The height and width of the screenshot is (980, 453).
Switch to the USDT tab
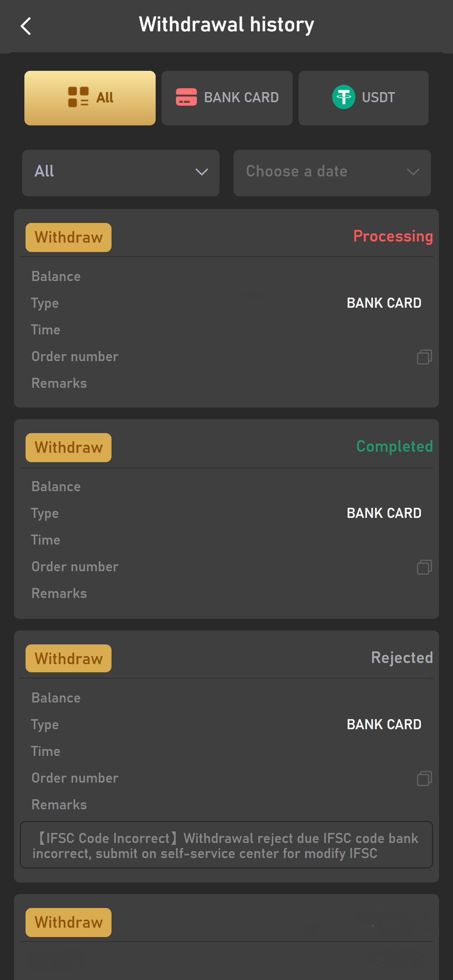(x=363, y=98)
